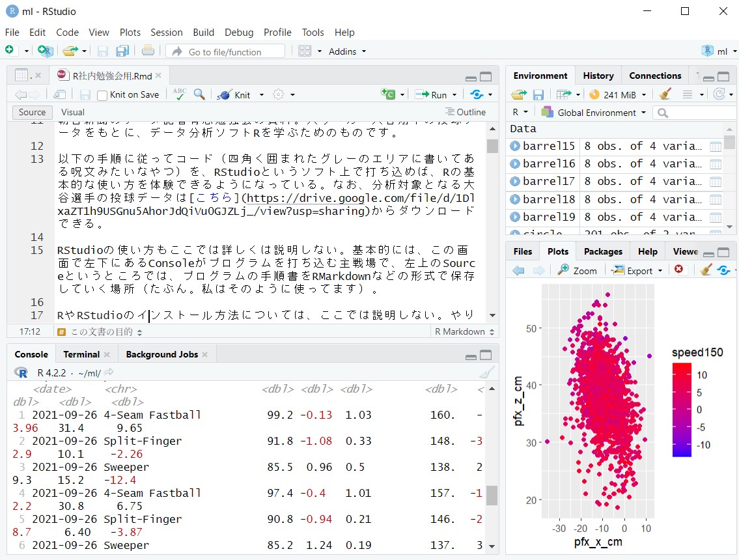Click the open file folder icon

pyautogui.click(x=70, y=50)
